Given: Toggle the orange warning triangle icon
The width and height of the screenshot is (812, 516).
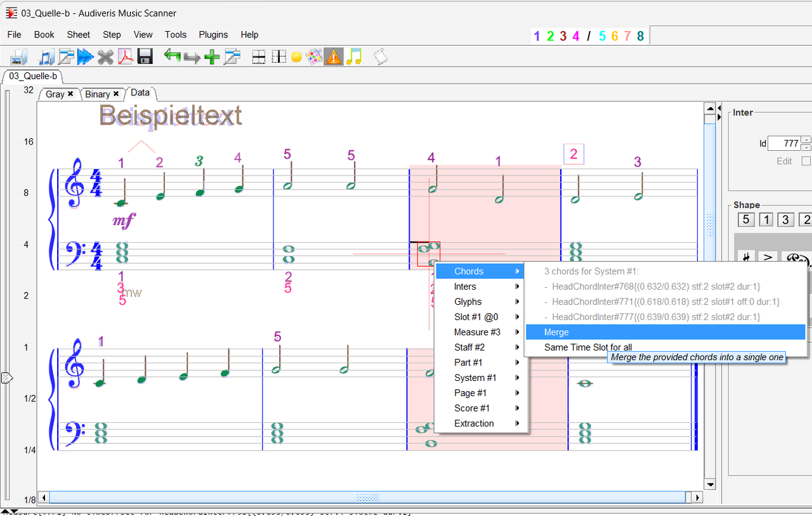Looking at the screenshot, I should 333,56.
